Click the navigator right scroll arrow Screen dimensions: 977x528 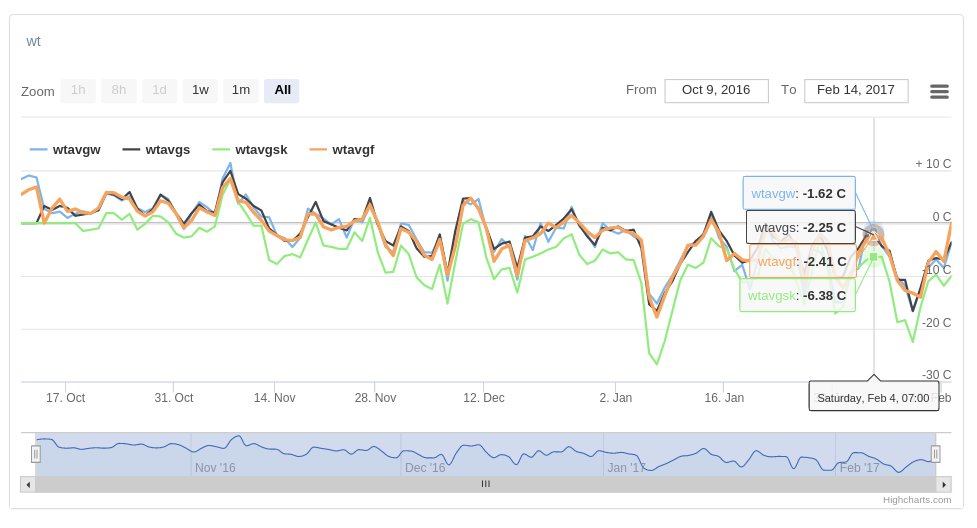943,484
